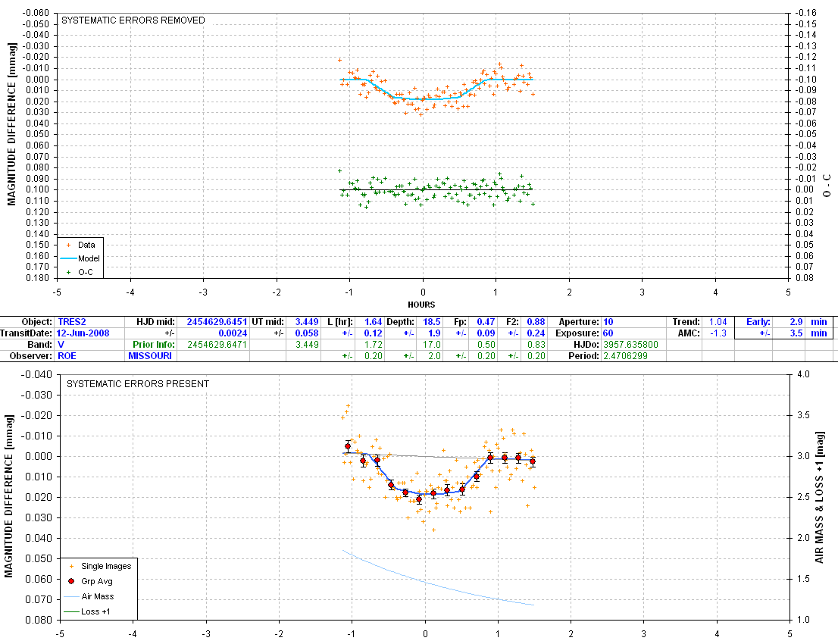Viewport: 838px width, 644px height.
Task: Select the prior F2 value 0.83
Action: [x=536, y=345]
